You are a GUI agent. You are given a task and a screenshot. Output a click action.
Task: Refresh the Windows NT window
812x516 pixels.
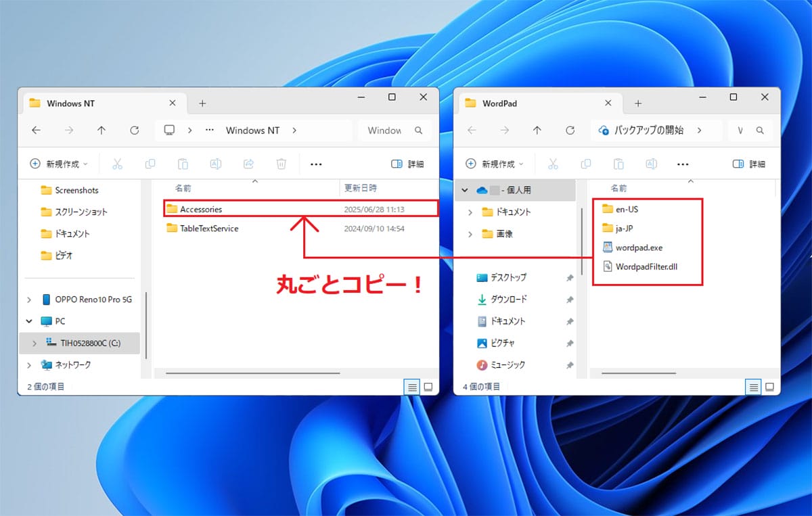pyautogui.click(x=135, y=131)
